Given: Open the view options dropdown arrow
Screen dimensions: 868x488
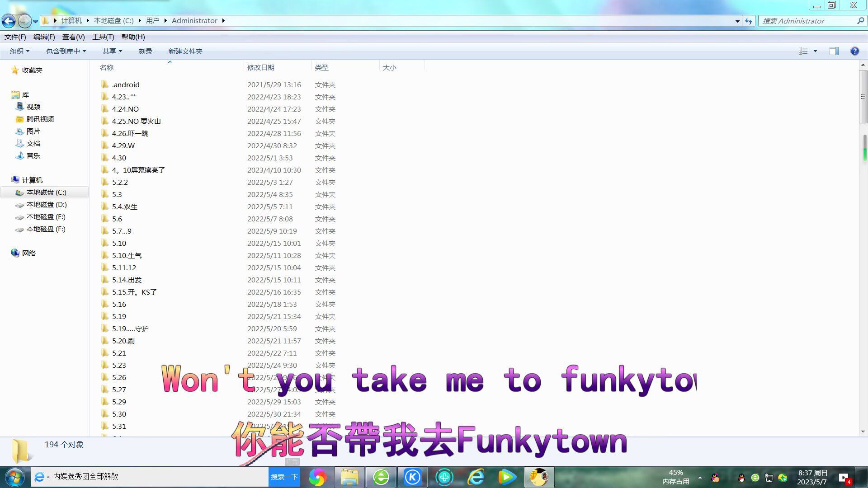Looking at the screenshot, I should coord(815,51).
